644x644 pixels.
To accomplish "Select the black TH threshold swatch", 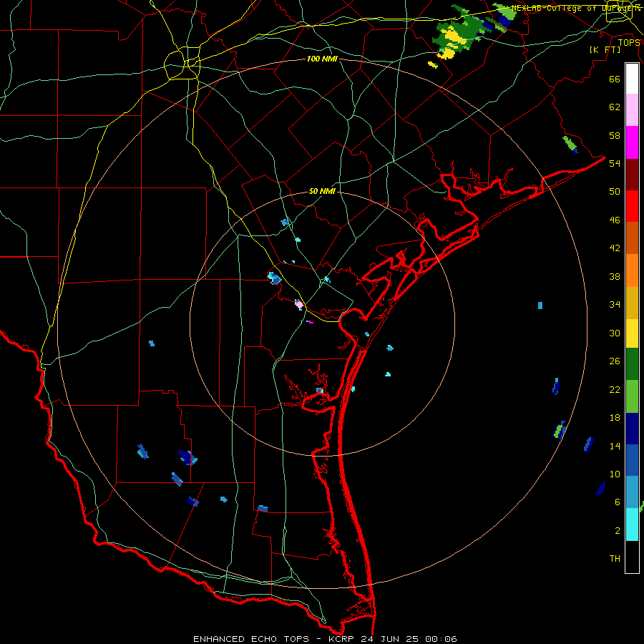I will [x=632, y=557].
